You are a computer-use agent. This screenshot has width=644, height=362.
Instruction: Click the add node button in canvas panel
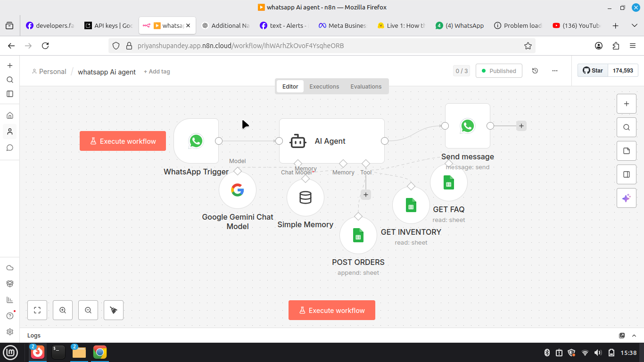(x=627, y=104)
